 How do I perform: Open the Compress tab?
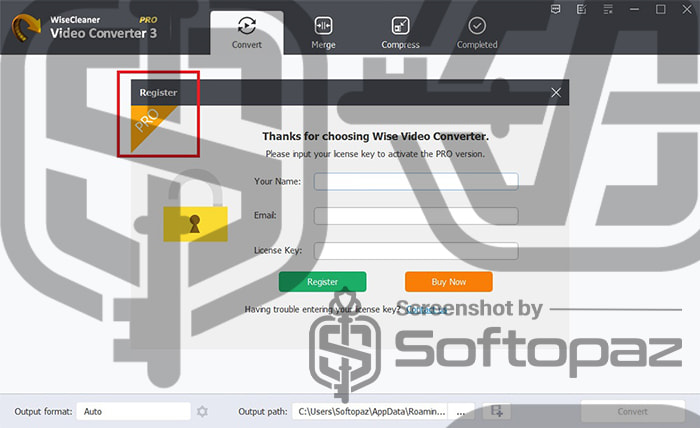(x=400, y=33)
